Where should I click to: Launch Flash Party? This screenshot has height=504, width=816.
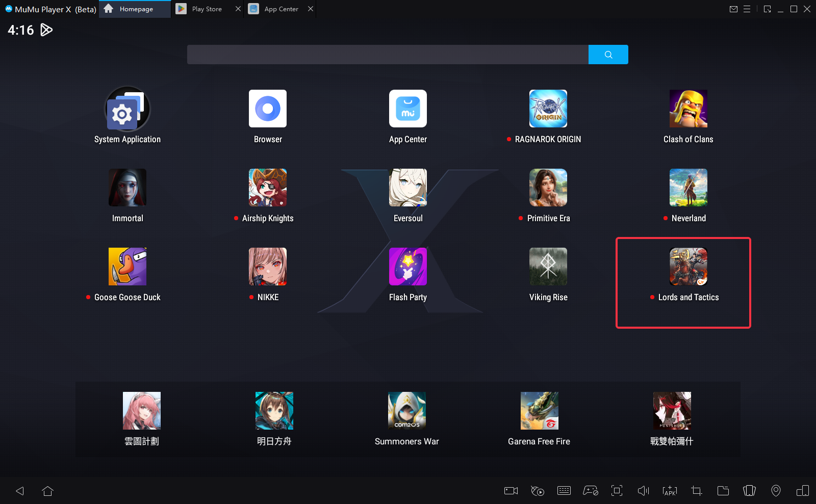pos(408,267)
